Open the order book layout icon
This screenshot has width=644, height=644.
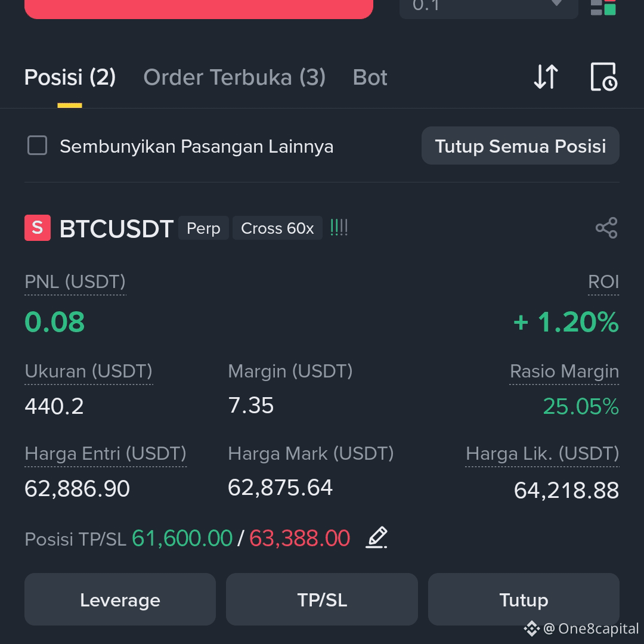tap(603, 7)
